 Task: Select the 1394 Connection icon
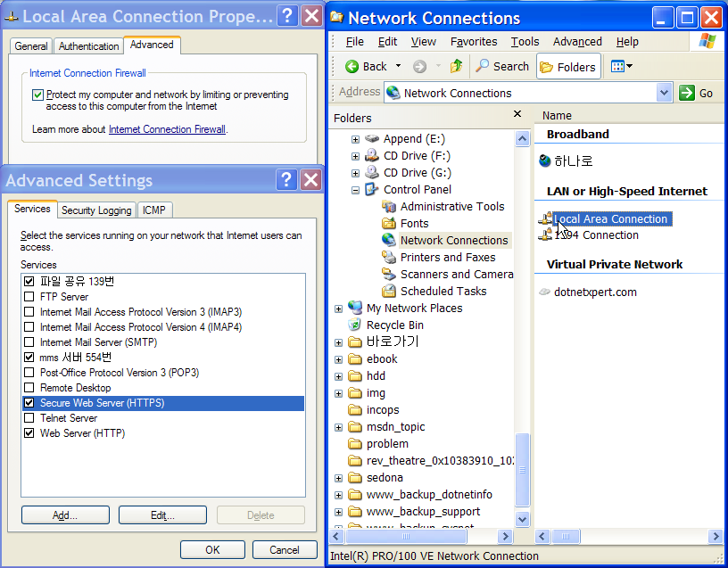tap(545, 235)
